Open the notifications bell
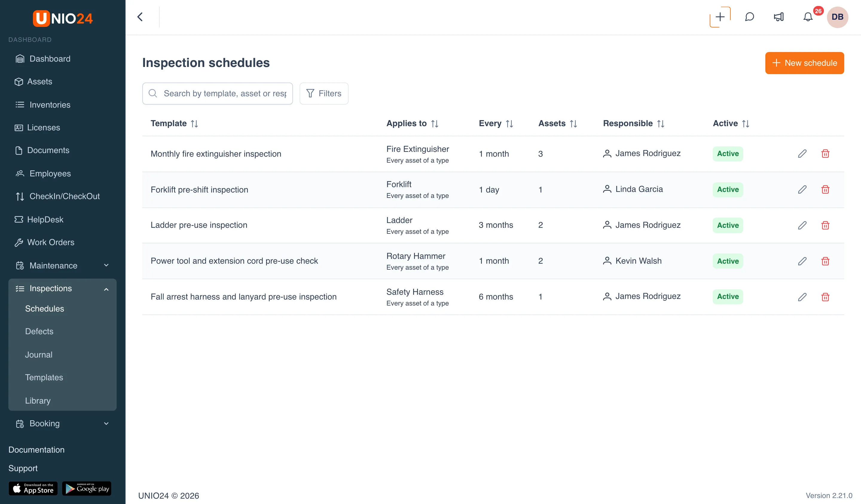 coord(808,17)
